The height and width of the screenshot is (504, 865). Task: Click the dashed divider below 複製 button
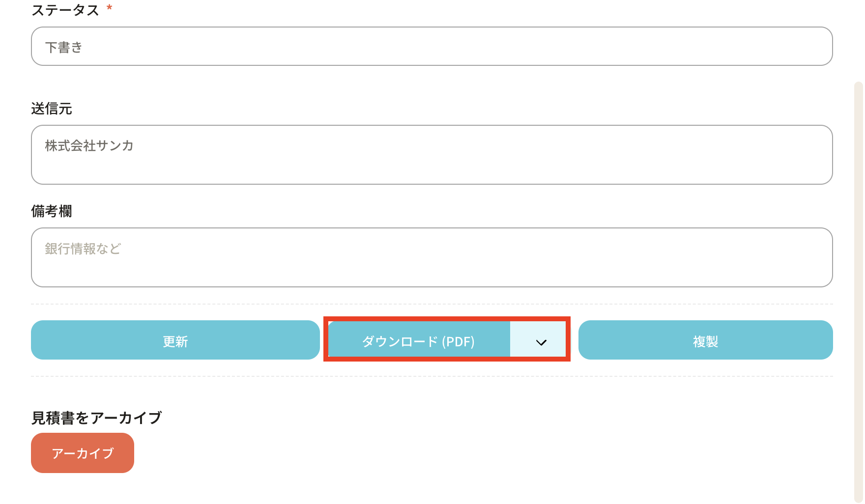tap(432, 376)
